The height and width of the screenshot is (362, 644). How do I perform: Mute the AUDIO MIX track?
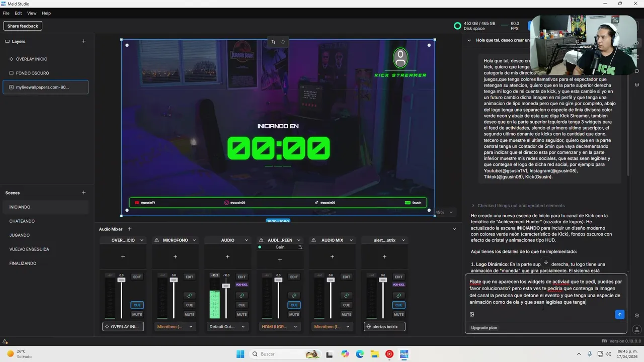346,314
